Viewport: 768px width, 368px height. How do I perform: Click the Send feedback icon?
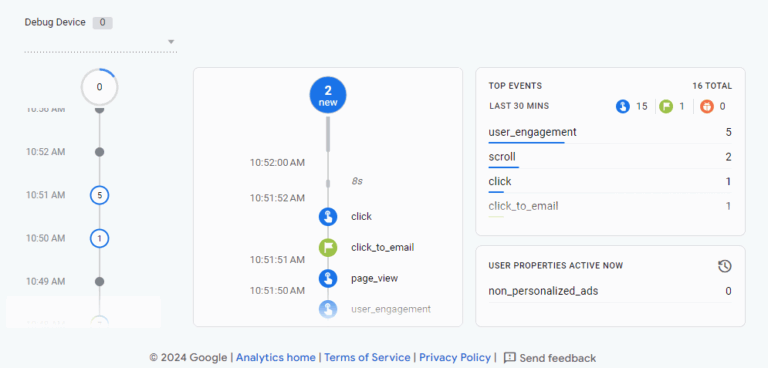(x=509, y=357)
